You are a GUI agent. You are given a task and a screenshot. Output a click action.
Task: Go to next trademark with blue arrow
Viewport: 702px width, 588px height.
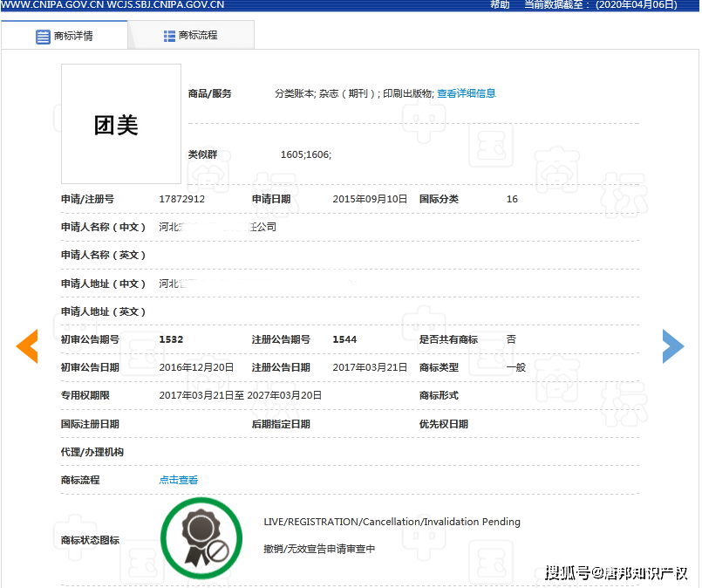673,346
